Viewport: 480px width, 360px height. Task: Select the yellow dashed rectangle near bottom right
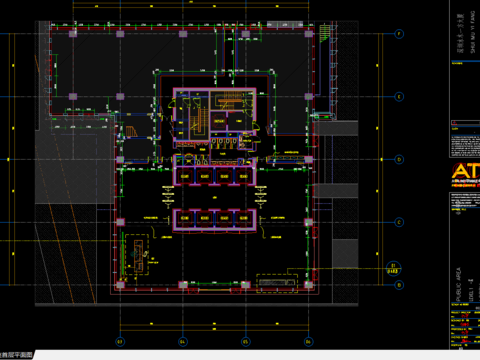coord(277,283)
